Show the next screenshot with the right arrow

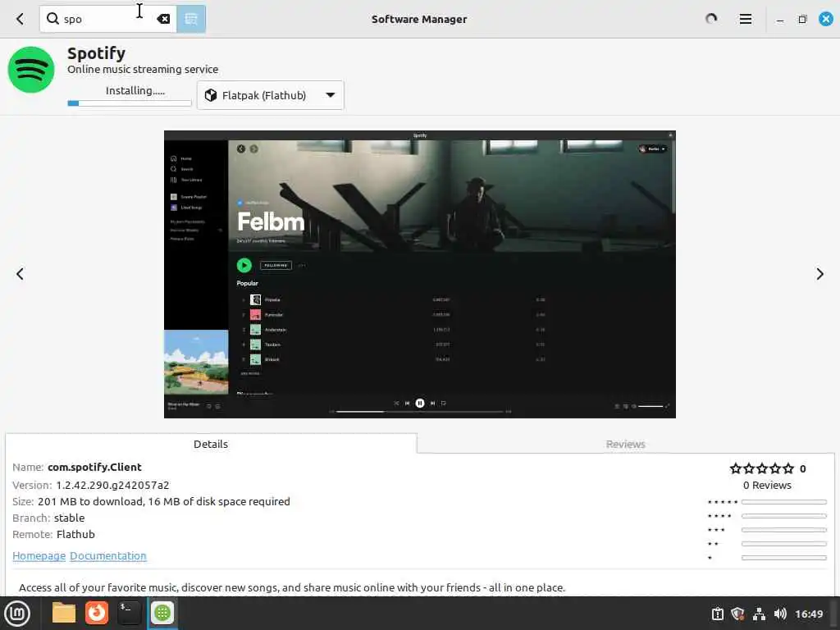pos(819,274)
